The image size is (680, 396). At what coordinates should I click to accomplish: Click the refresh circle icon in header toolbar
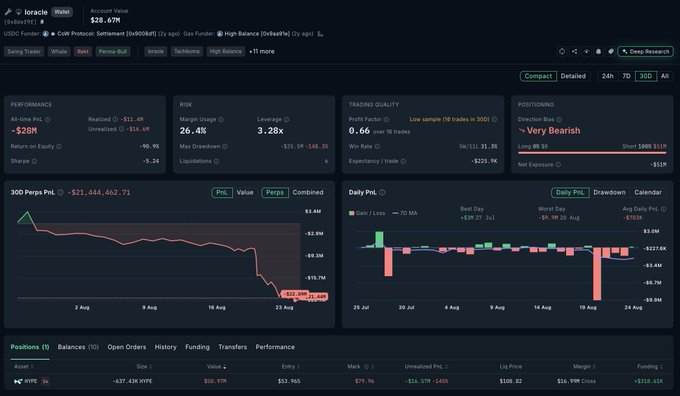562,51
